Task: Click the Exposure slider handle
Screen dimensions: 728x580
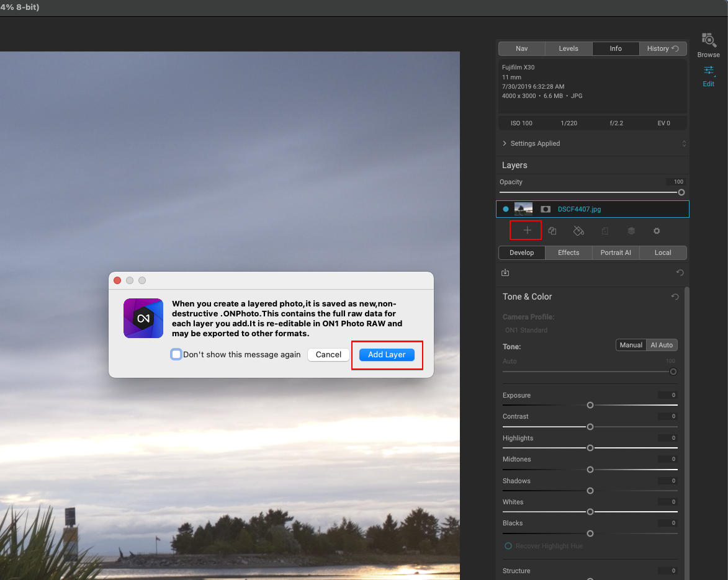Action: tap(590, 405)
